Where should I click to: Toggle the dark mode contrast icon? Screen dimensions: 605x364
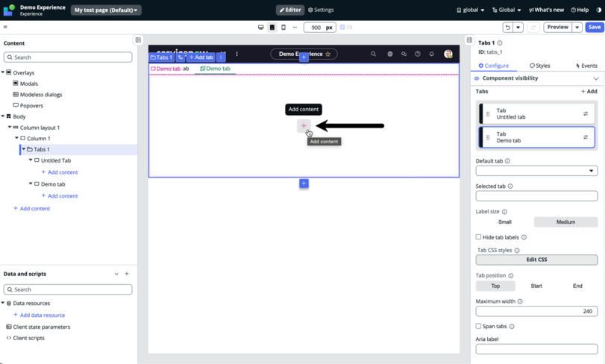(599, 10)
